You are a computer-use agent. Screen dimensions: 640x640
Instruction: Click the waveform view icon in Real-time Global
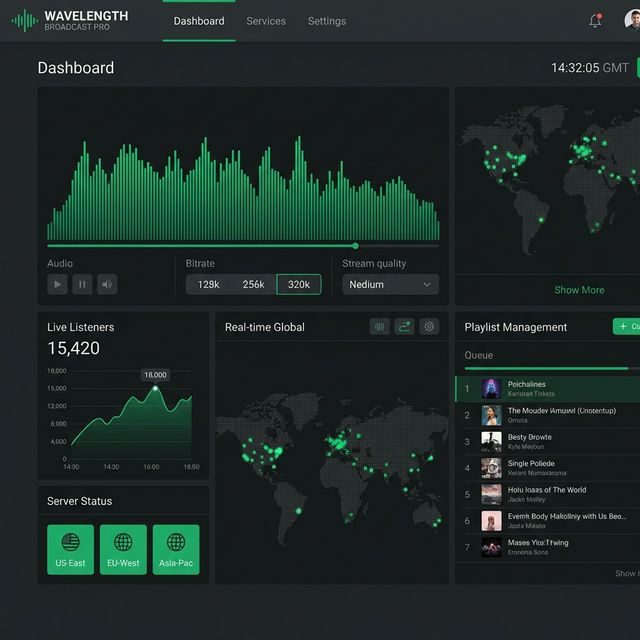pos(380,327)
